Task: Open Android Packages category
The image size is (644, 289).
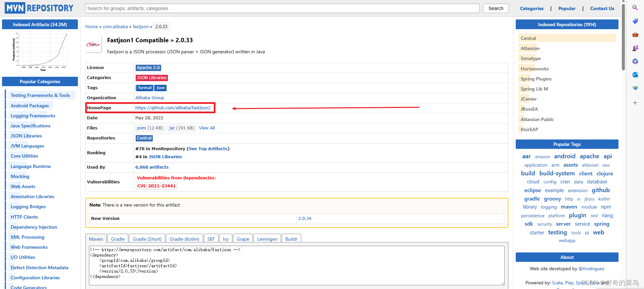Action: click(30, 106)
